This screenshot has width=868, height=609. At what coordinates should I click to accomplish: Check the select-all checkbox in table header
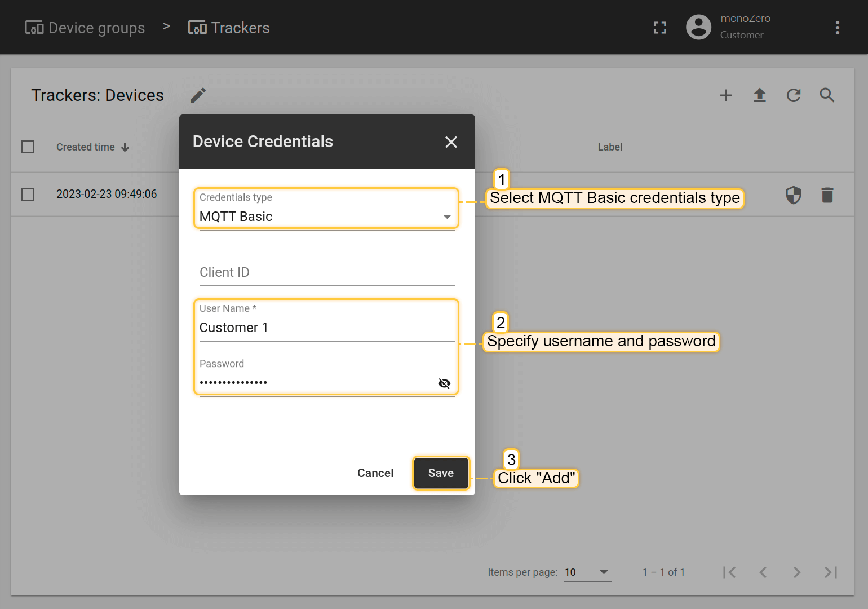[x=28, y=147]
